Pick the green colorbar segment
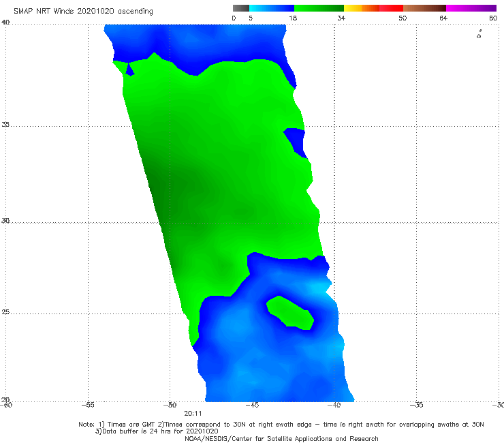The height and width of the screenshot is (443, 504). point(319,8)
